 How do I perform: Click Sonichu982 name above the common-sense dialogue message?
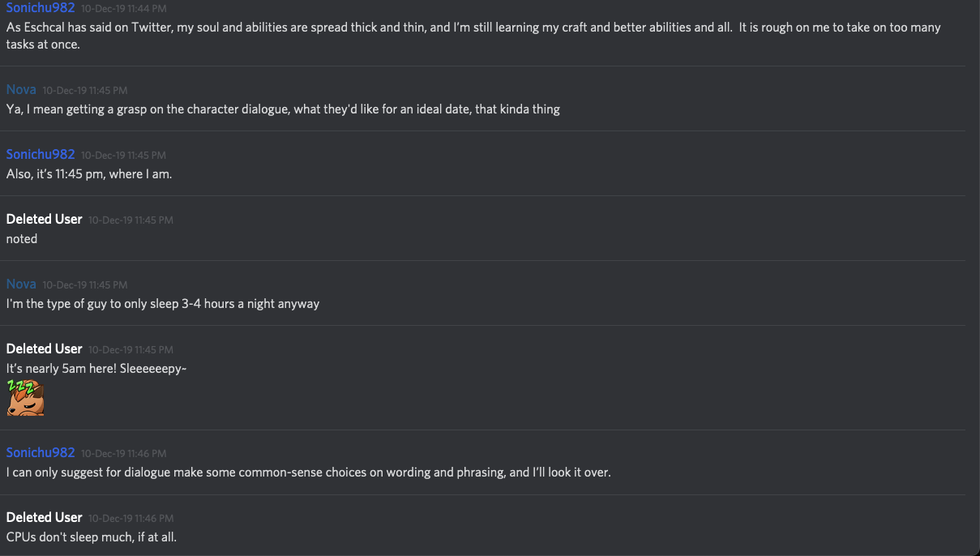tap(41, 452)
